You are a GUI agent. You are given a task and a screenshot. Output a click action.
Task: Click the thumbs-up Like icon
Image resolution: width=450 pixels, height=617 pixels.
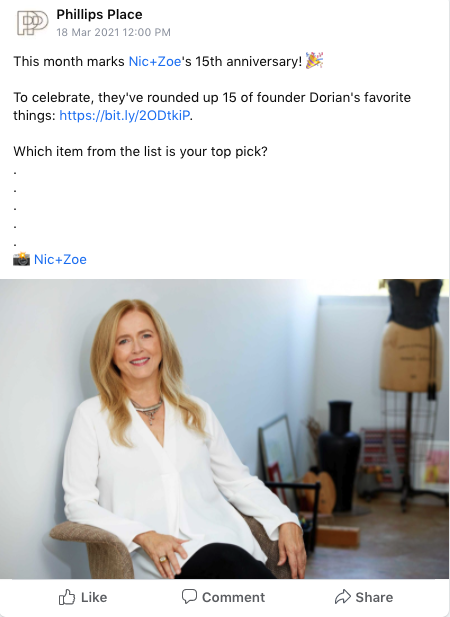click(67, 597)
